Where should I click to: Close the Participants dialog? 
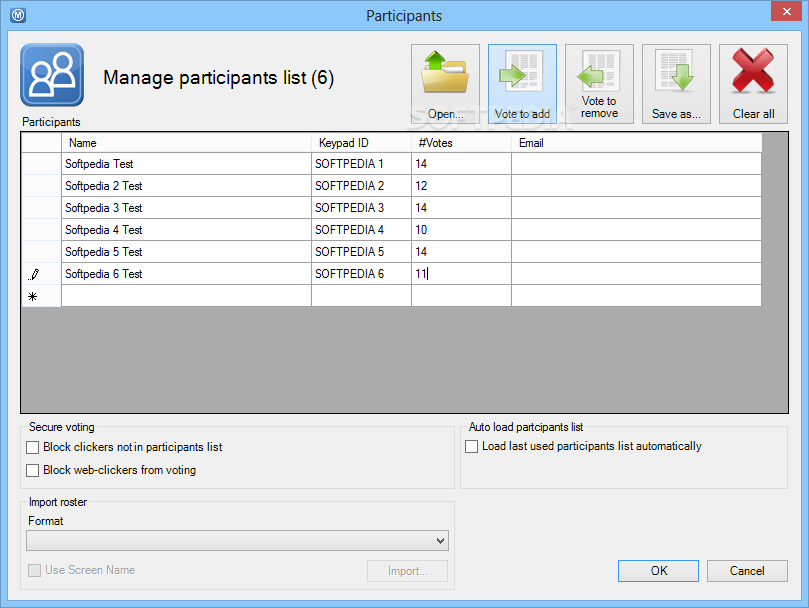(x=786, y=11)
